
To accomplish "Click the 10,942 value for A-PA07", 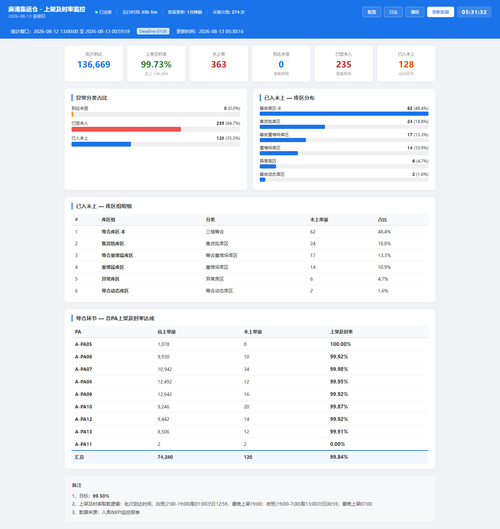I will pos(165,369).
